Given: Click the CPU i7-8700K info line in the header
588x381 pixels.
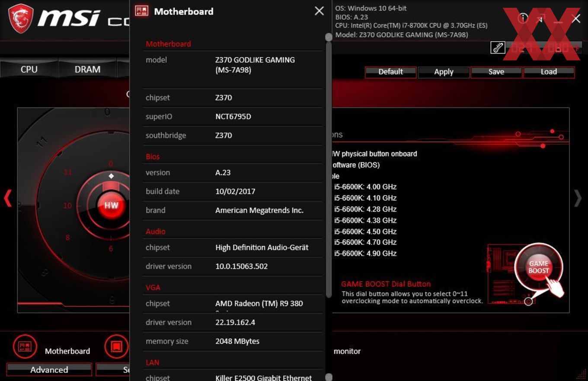Looking at the screenshot, I should [411, 25].
